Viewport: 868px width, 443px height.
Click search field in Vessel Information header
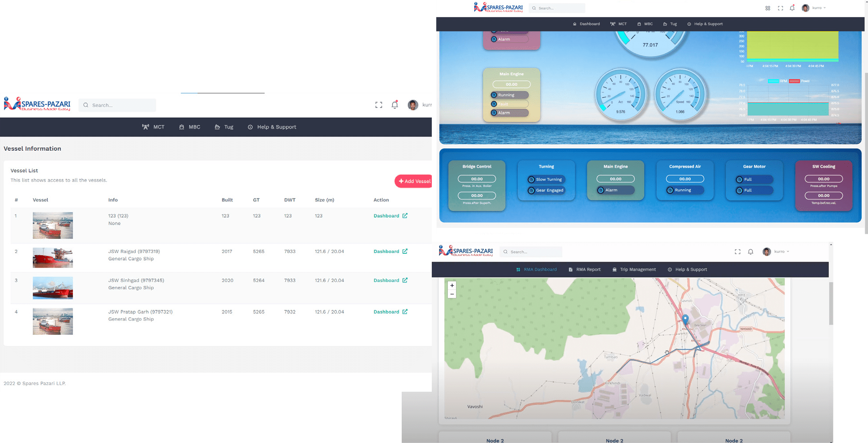coord(117,105)
